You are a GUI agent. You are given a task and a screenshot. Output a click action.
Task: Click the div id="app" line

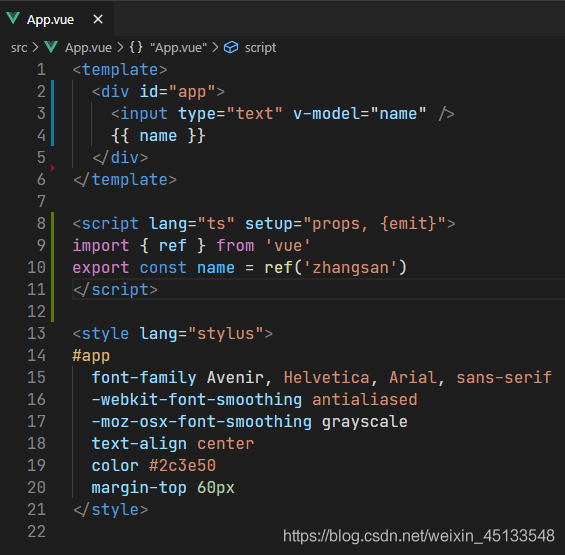(x=158, y=92)
